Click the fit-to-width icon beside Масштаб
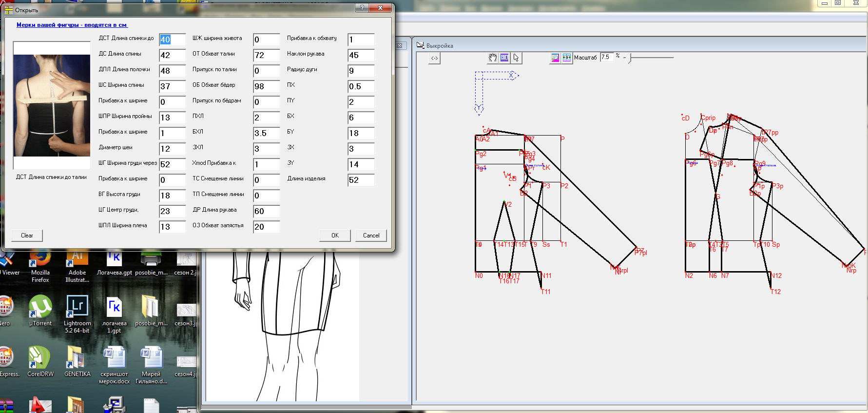This screenshot has height=413, width=868. tap(566, 58)
